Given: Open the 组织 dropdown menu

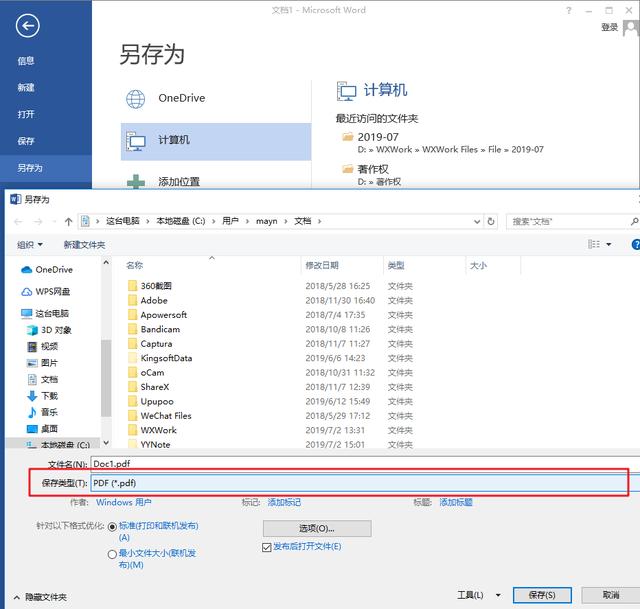Looking at the screenshot, I should [29, 244].
